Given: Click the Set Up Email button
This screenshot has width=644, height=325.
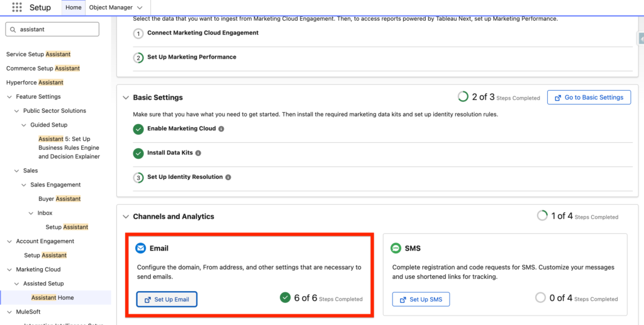Looking at the screenshot, I should click(x=167, y=299).
